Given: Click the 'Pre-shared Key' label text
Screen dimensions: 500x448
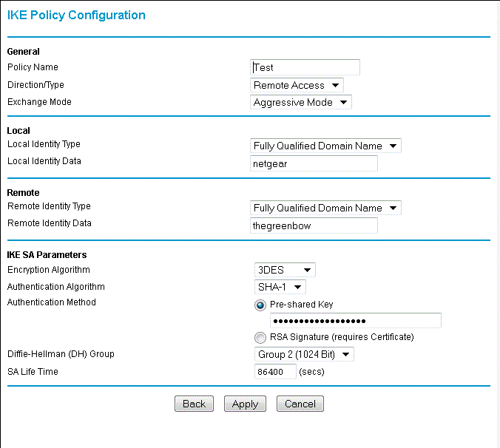Looking at the screenshot, I should (x=301, y=305).
